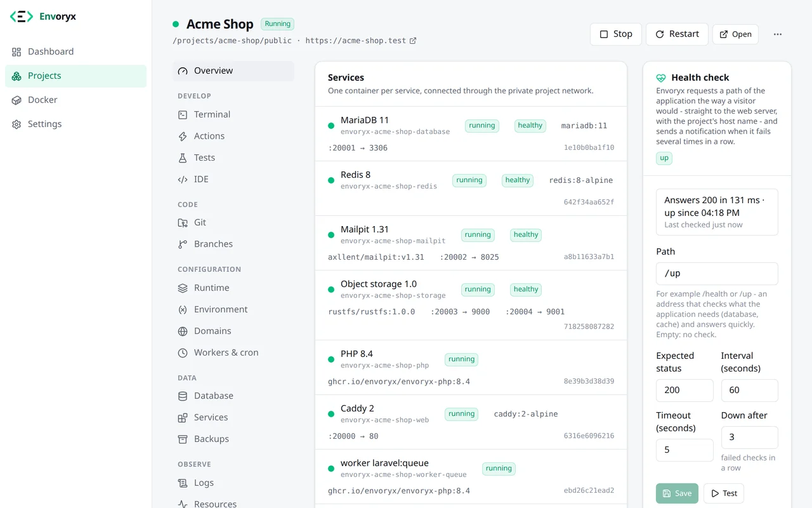Click the IDE code icon
The image size is (812, 508).
click(183, 180)
